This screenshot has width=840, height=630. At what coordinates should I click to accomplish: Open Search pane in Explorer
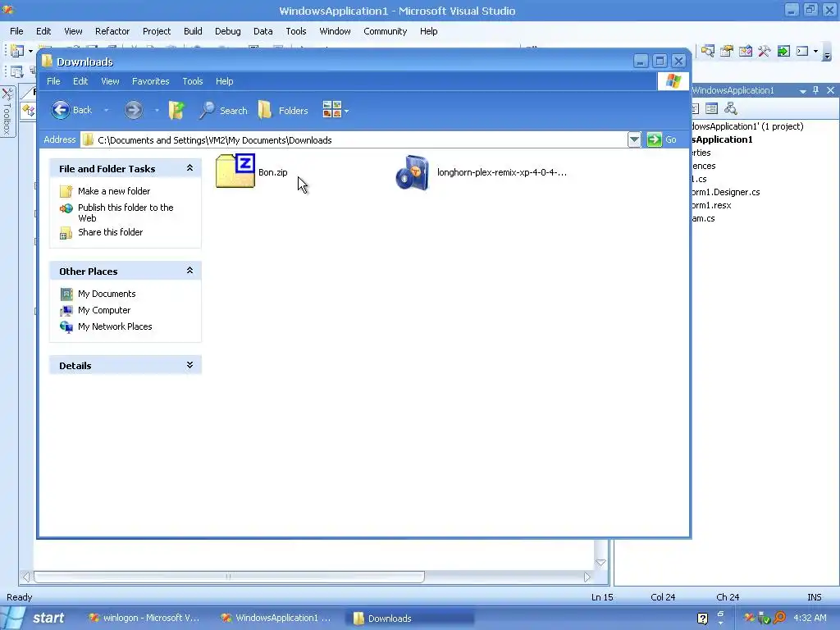click(223, 111)
